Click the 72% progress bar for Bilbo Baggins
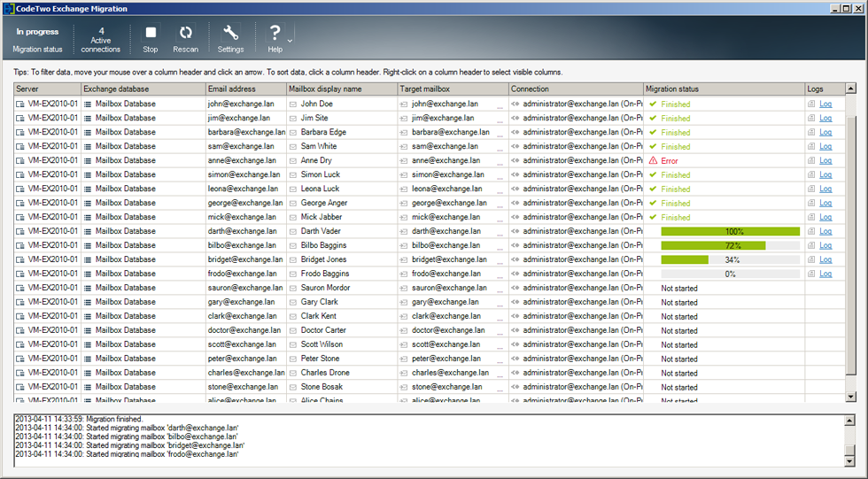The height and width of the screenshot is (479, 868). 730,245
